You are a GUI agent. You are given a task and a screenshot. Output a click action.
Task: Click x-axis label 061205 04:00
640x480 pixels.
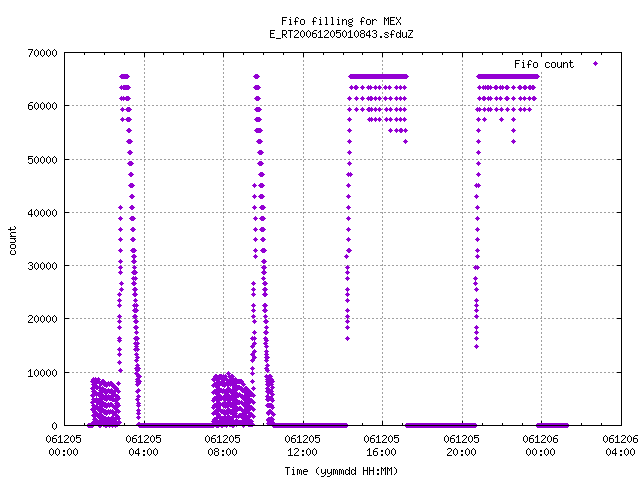143,446
